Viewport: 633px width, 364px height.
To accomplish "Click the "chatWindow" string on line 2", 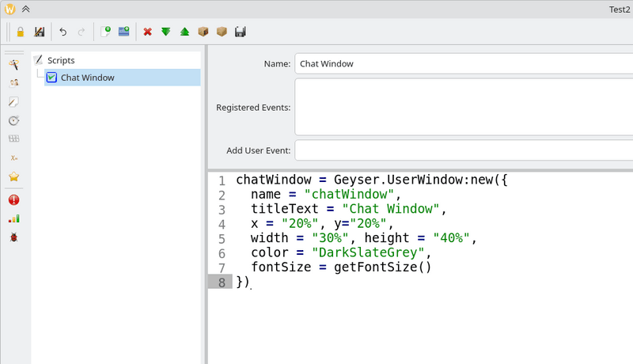I will tap(349, 194).
